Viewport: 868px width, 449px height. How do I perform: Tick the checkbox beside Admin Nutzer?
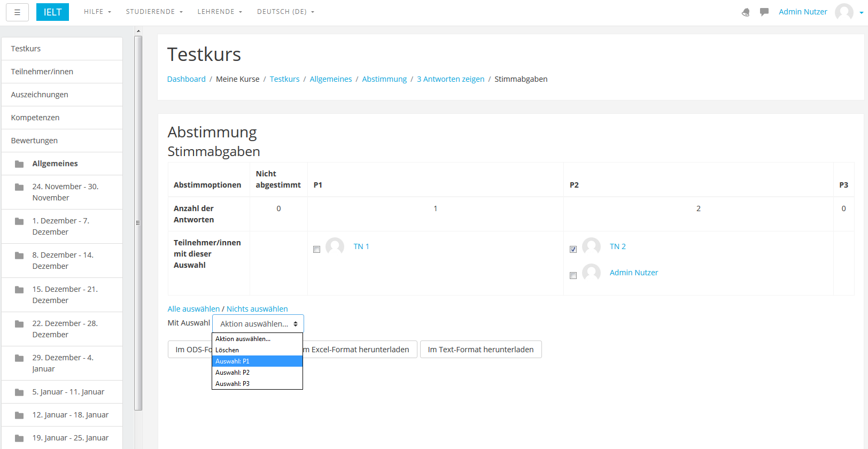[x=573, y=276]
